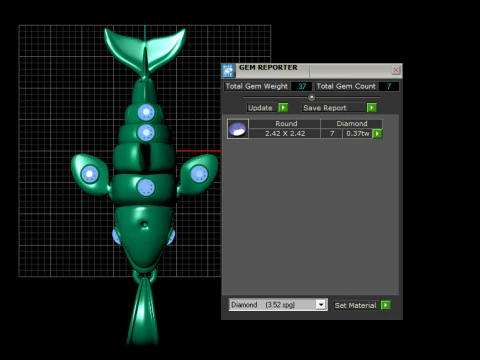Click the green arrow next to Save Report

click(x=372, y=108)
